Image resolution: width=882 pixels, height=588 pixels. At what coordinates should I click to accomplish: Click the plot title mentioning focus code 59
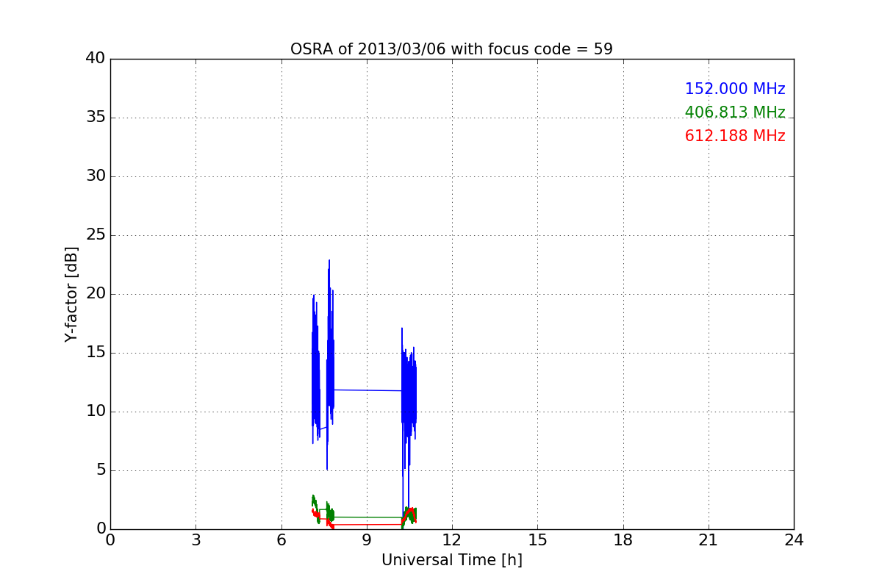click(451, 49)
